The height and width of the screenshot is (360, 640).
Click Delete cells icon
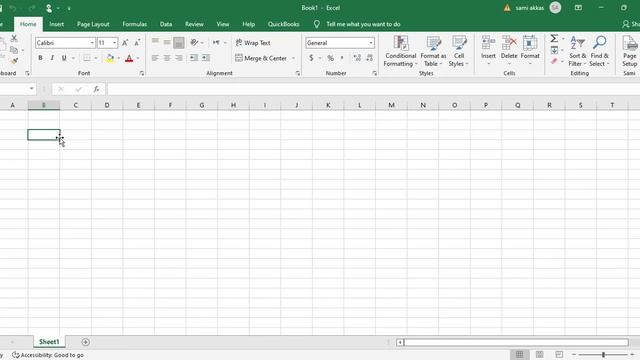(509, 42)
